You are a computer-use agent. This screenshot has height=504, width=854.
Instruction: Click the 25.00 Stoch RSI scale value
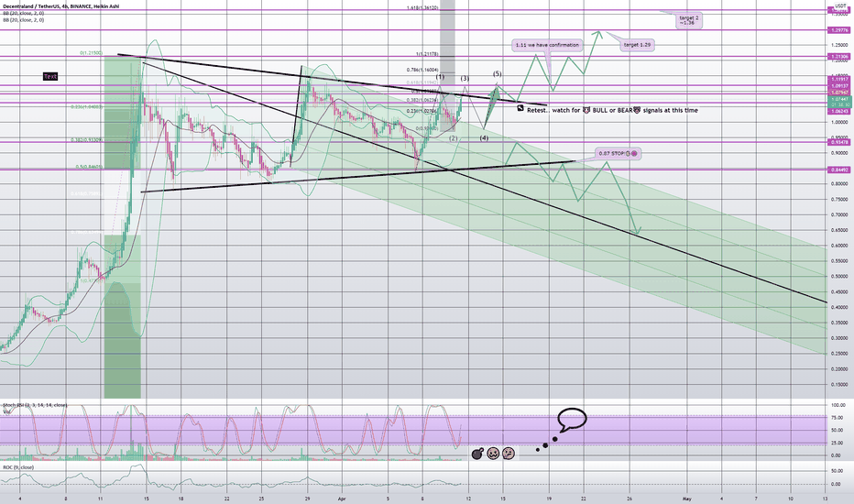[x=838, y=443]
